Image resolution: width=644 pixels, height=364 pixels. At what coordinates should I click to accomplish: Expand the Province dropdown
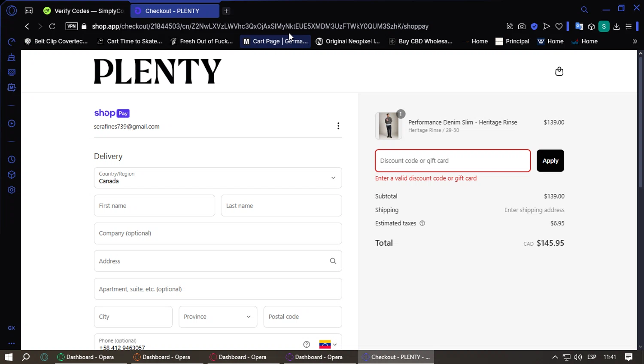pyautogui.click(x=218, y=317)
